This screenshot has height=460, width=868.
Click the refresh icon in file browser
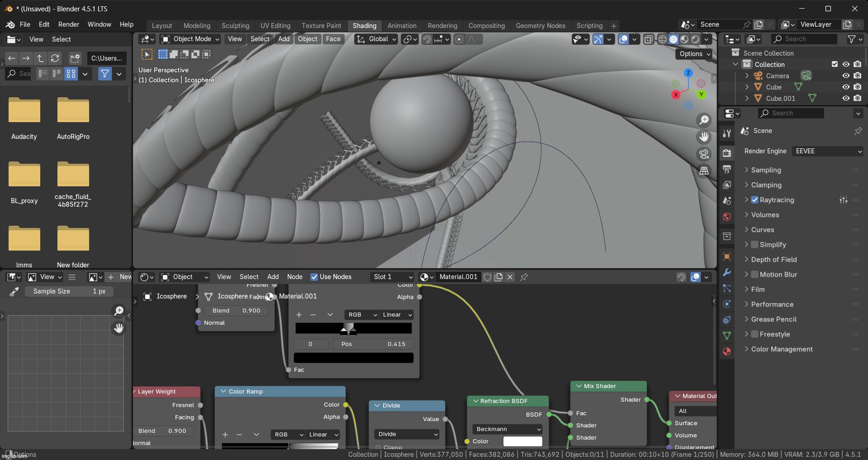click(55, 58)
